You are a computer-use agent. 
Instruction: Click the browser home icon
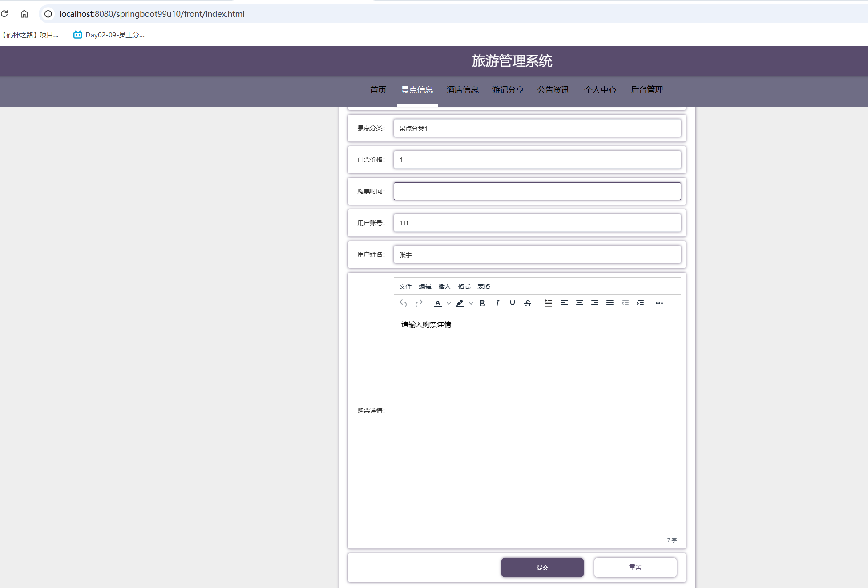point(24,14)
